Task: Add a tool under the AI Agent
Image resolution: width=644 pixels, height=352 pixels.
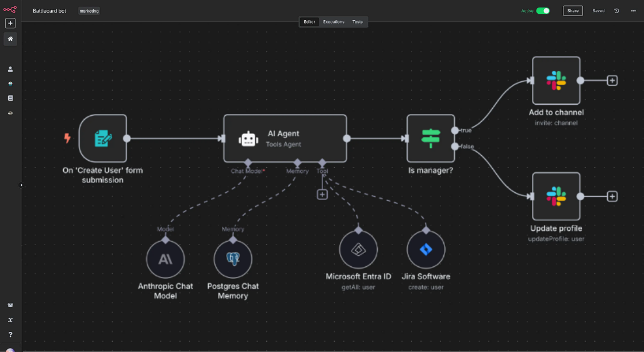Action: coord(322,194)
